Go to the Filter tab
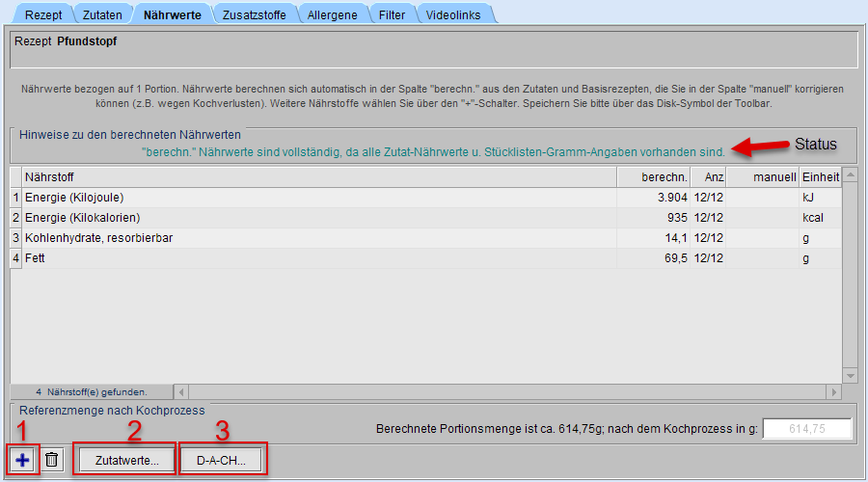The width and height of the screenshot is (868, 482). pyautogui.click(x=392, y=14)
